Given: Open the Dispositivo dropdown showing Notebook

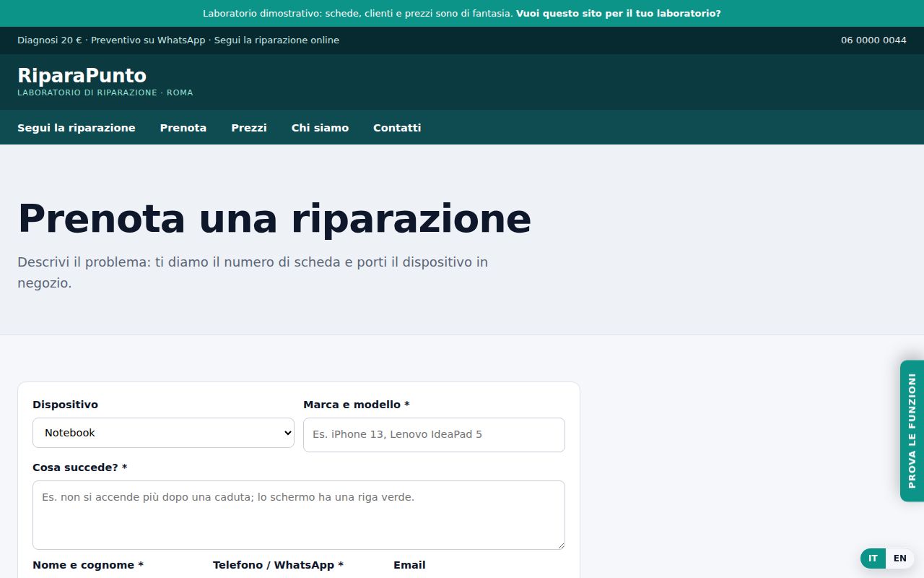Looking at the screenshot, I should (163, 433).
